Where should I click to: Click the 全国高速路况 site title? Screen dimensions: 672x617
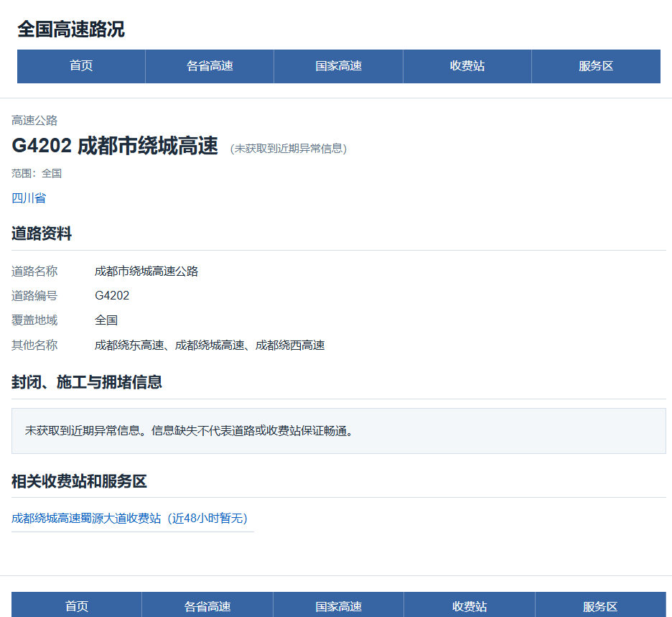[71, 29]
